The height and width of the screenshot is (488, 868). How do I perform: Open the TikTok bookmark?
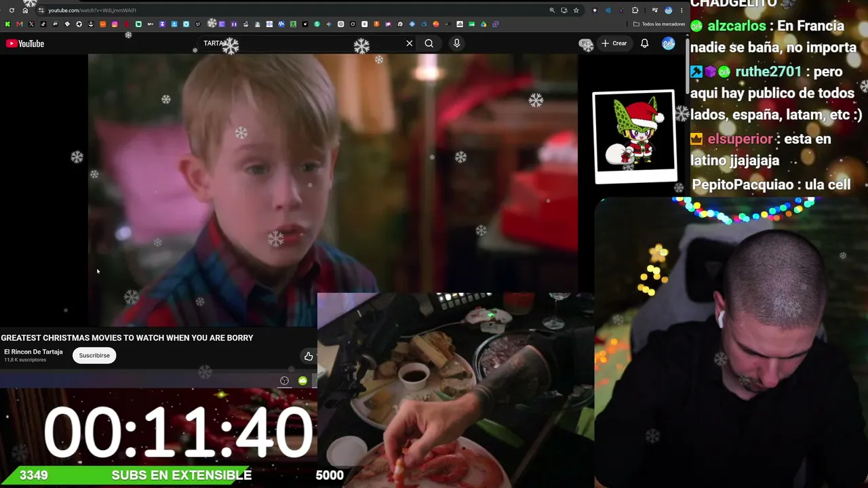click(x=43, y=24)
